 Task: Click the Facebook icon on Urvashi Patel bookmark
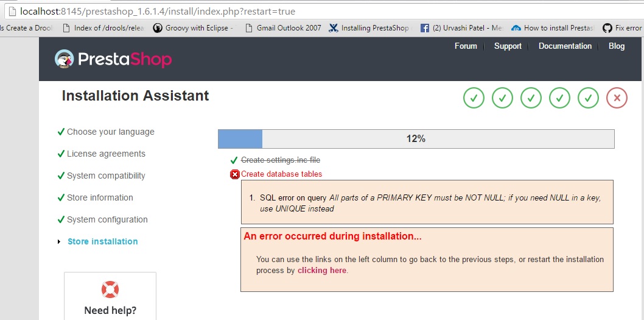coord(425,28)
